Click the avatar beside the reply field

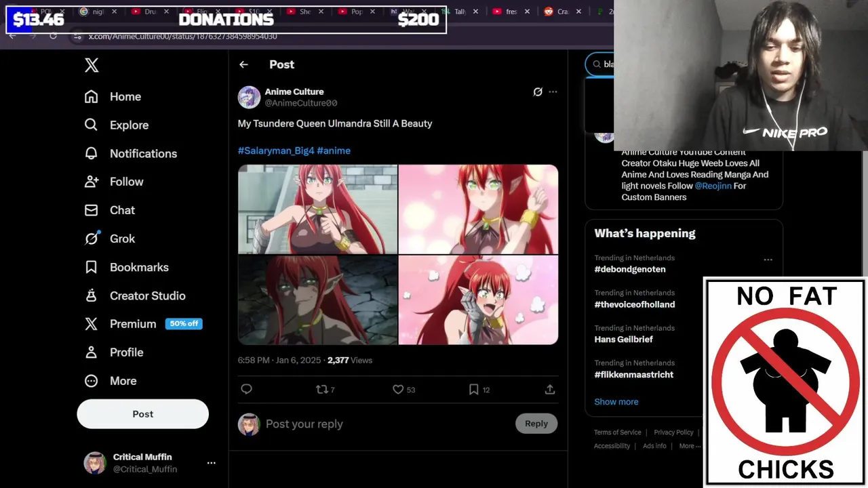(x=249, y=424)
